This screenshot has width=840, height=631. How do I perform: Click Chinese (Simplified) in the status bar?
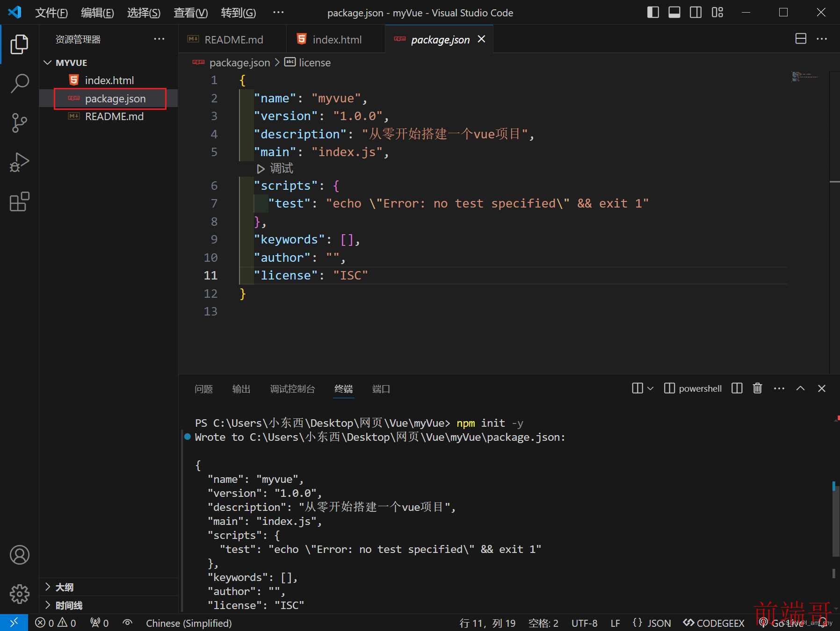pyautogui.click(x=188, y=623)
